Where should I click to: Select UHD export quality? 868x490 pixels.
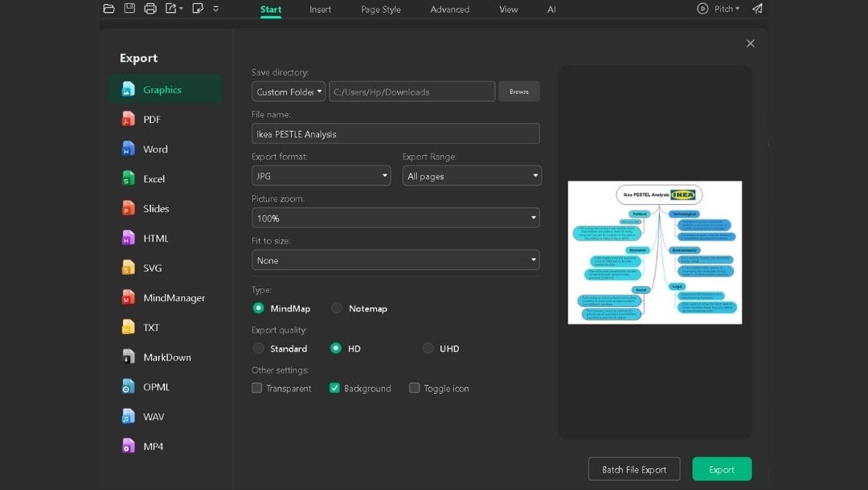click(x=428, y=349)
